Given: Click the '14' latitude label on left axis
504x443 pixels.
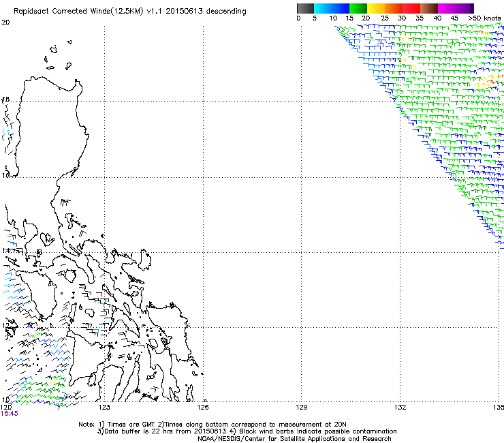Looking at the screenshot, I should click(x=5, y=251).
